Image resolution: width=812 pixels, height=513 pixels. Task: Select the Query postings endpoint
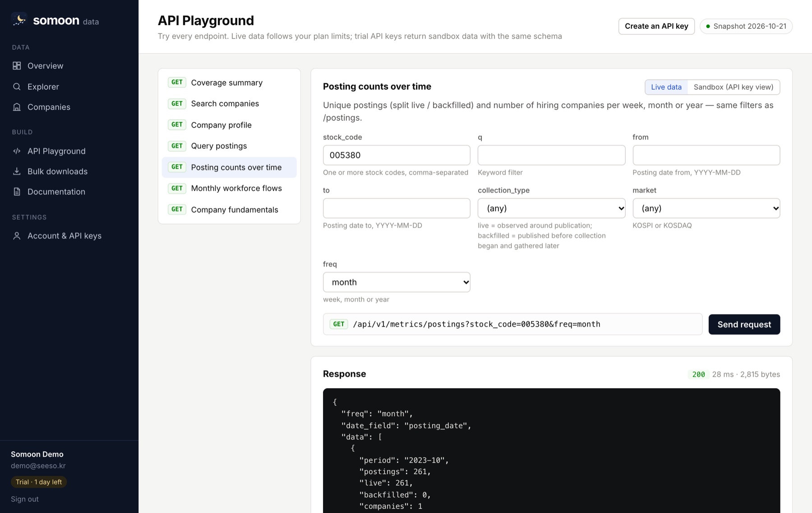tap(229, 146)
